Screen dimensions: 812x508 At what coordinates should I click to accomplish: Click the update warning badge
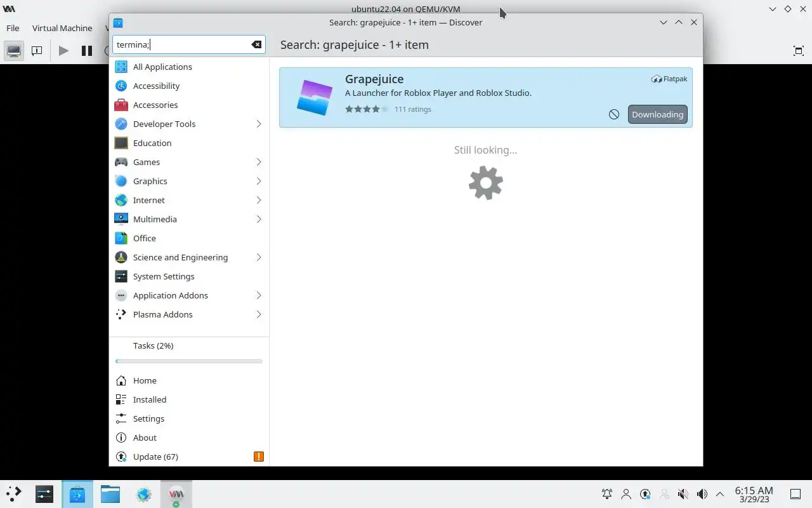tap(258, 457)
